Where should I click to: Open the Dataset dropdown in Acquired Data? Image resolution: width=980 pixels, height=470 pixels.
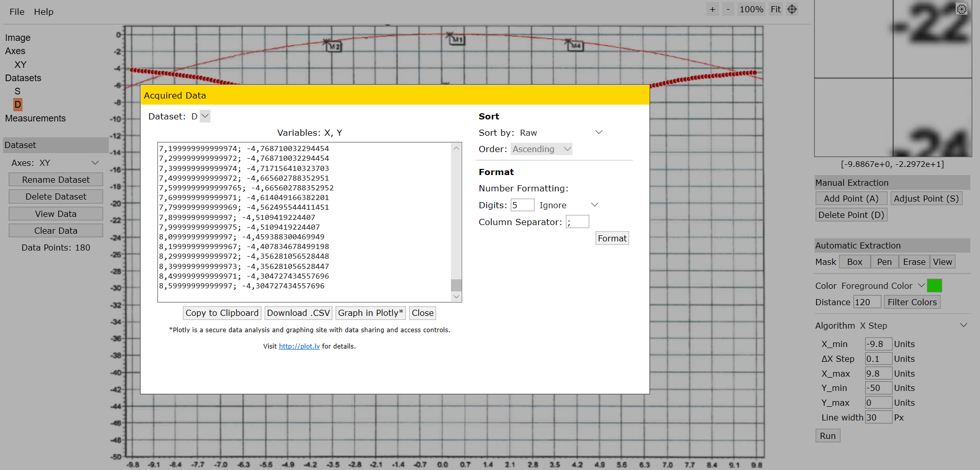coord(204,116)
